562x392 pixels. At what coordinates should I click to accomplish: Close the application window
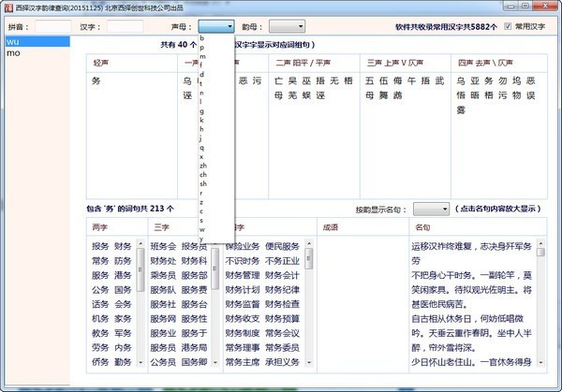545,6
